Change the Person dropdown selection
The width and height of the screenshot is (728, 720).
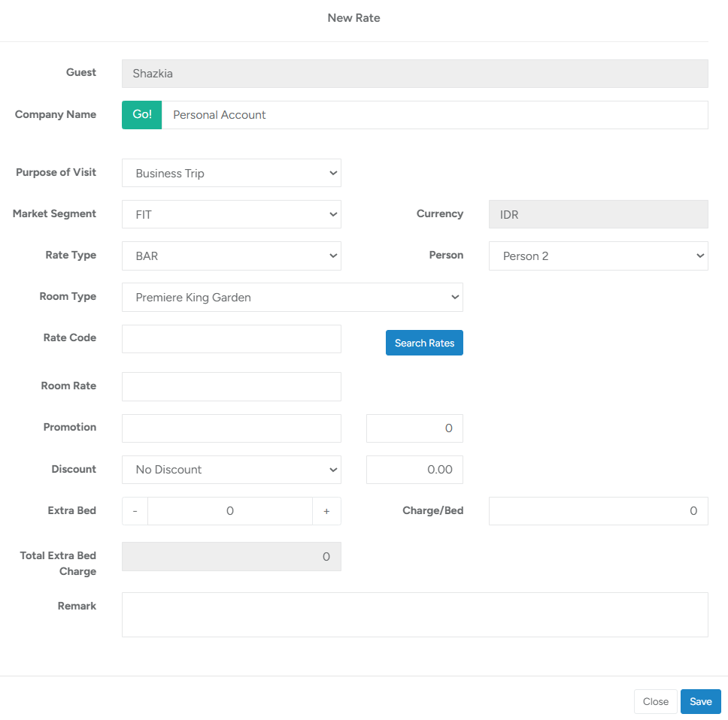point(598,256)
